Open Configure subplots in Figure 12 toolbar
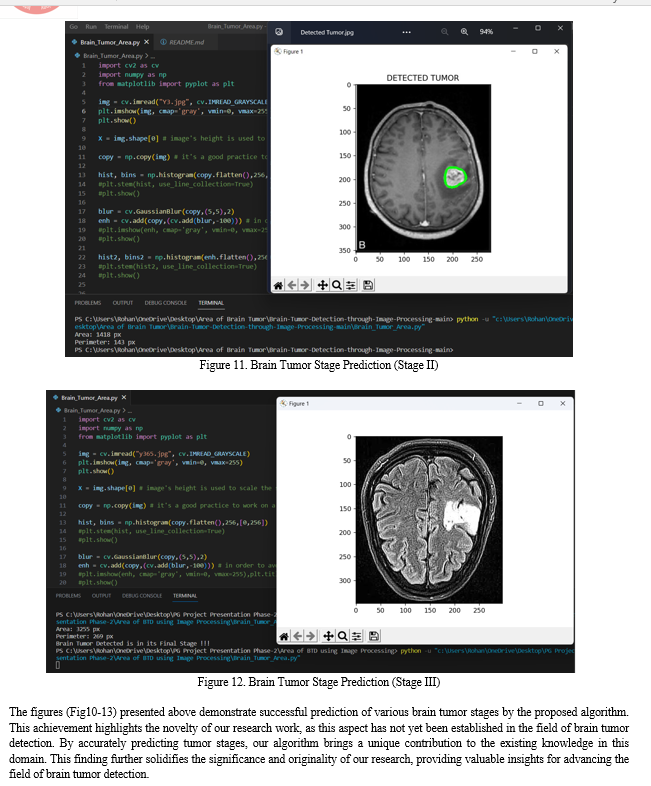 click(356, 636)
